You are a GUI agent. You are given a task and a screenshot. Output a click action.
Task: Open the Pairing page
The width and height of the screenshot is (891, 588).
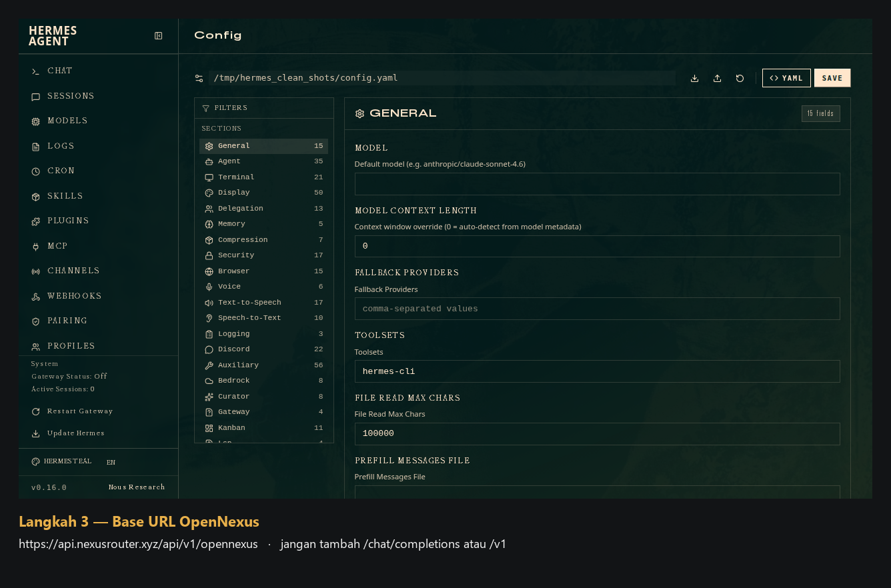(98, 321)
